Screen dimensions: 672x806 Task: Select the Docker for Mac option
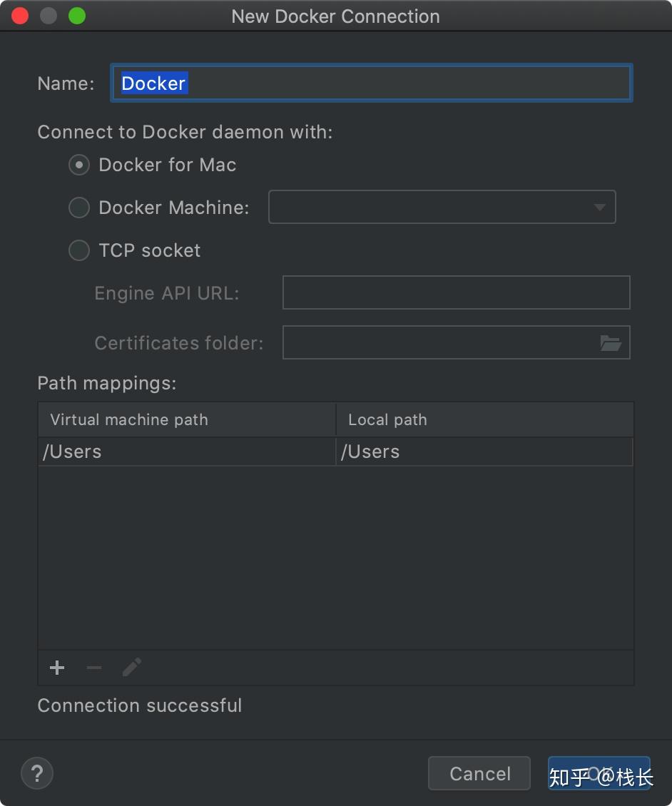[79, 165]
